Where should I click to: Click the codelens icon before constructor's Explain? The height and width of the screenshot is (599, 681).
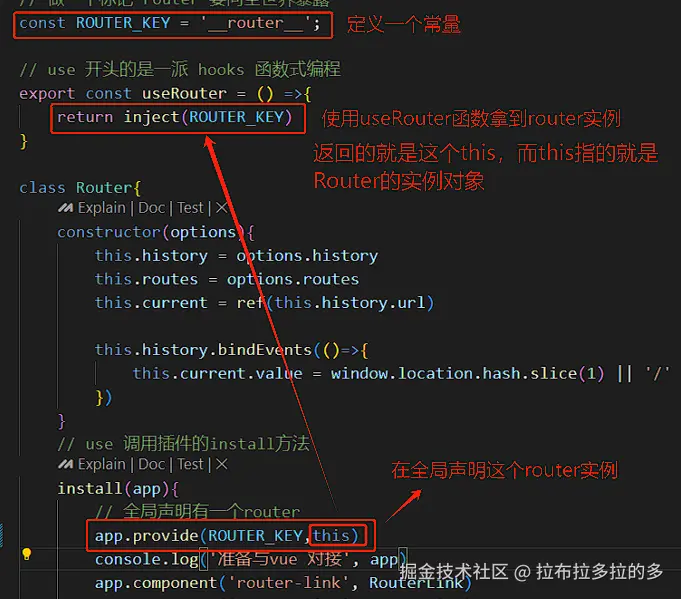click(x=65, y=208)
